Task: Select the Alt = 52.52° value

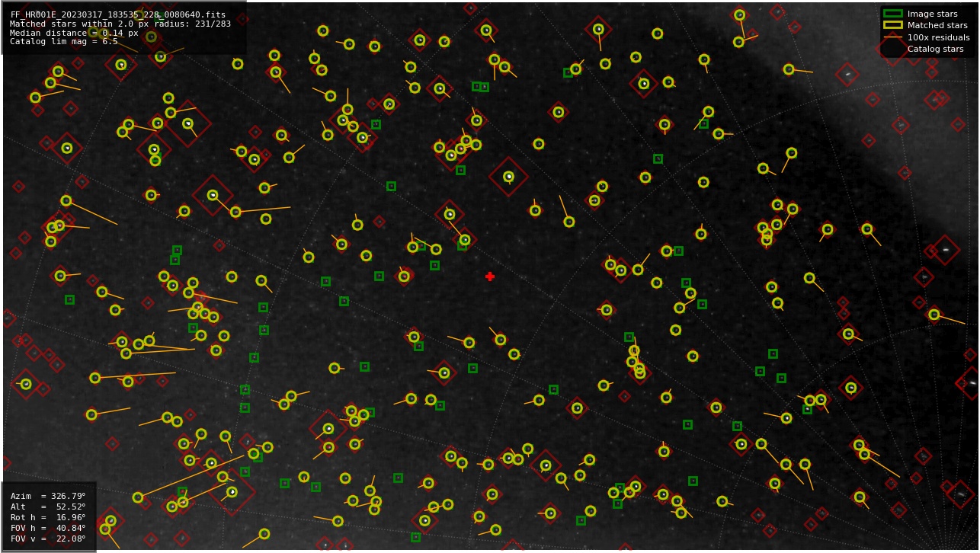Action: tap(48, 507)
